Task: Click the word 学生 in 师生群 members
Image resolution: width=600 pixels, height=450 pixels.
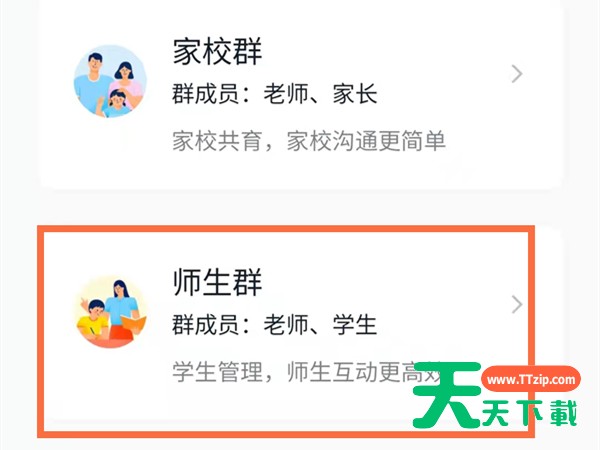Action: pyautogui.click(x=355, y=325)
